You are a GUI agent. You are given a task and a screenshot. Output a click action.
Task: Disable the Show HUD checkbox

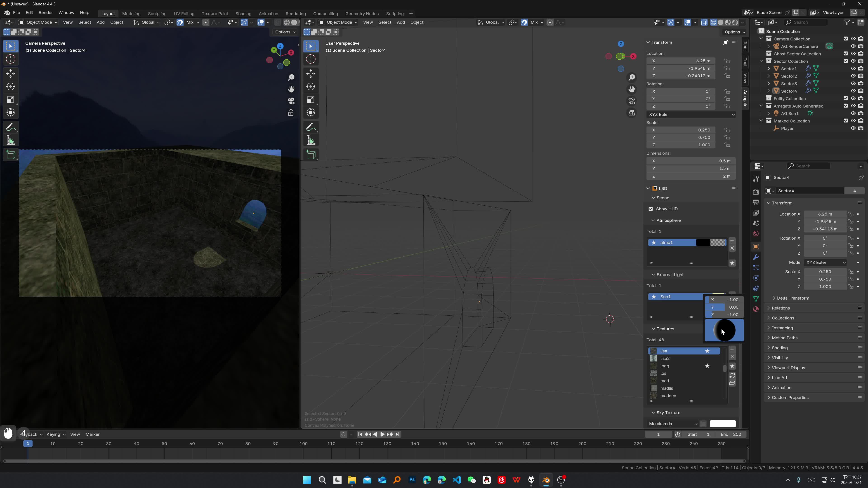(651, 209)
